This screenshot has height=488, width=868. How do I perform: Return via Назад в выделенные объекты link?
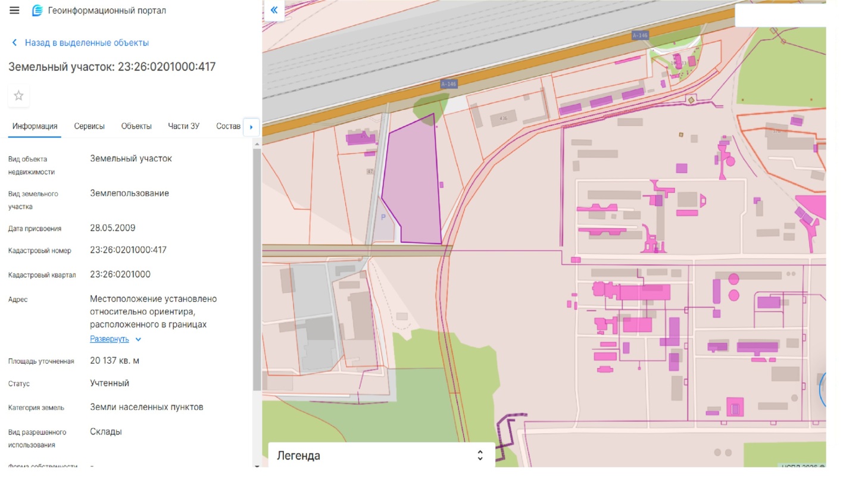tap(87, 43)
